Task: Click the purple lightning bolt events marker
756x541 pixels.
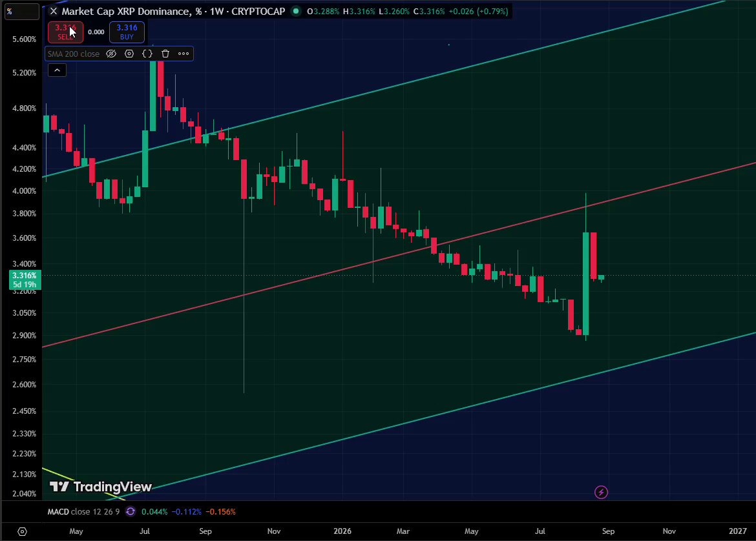Action: pyautogui.click(x=601, y=493)
